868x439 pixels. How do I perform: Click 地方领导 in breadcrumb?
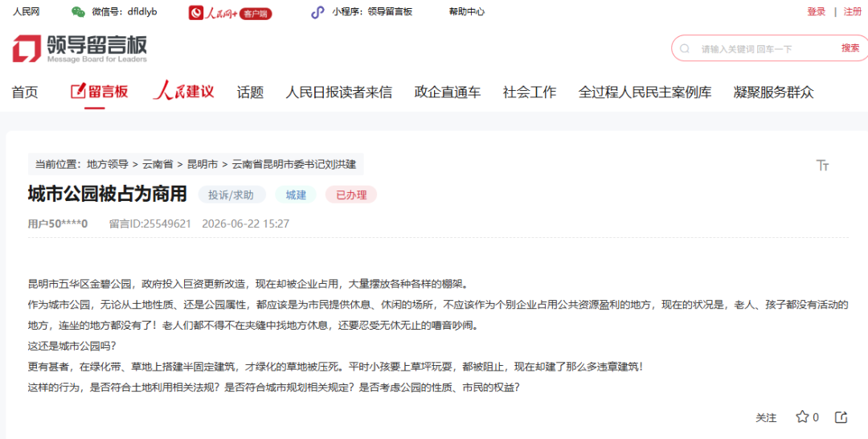(108, 164)
